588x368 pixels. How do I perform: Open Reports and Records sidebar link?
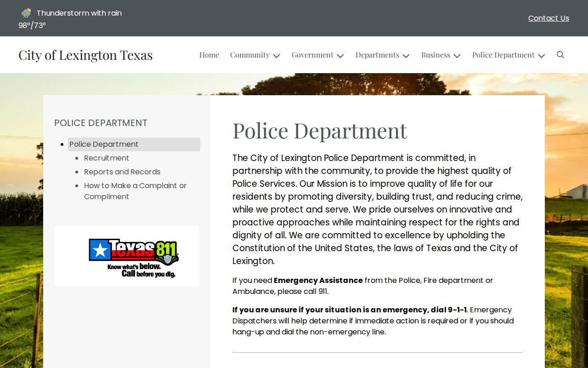(x=122, y=172)
